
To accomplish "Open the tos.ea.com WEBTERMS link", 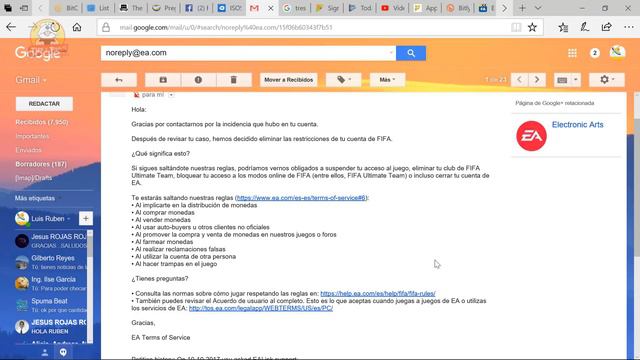I will [261, 308].
